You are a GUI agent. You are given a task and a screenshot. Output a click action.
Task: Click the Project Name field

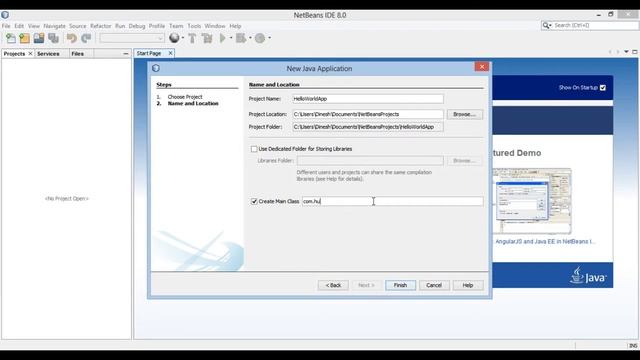tap(368, 99)
